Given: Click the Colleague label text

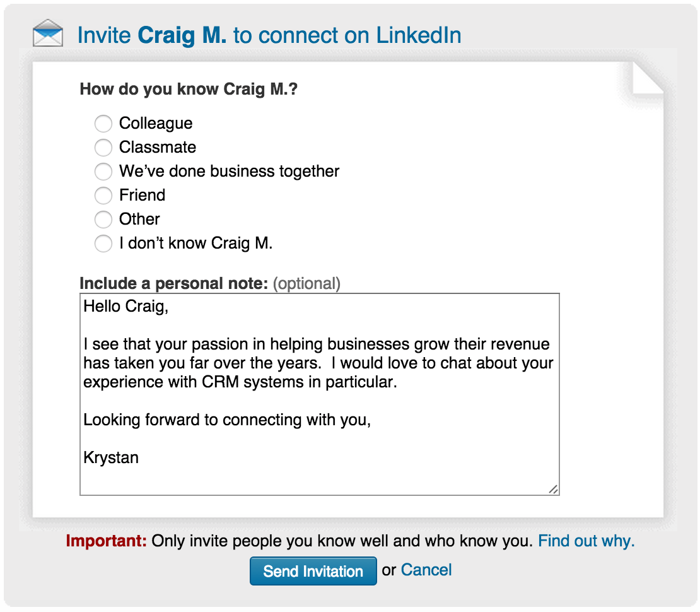Looking at the screenshot, I should (156, 123).
